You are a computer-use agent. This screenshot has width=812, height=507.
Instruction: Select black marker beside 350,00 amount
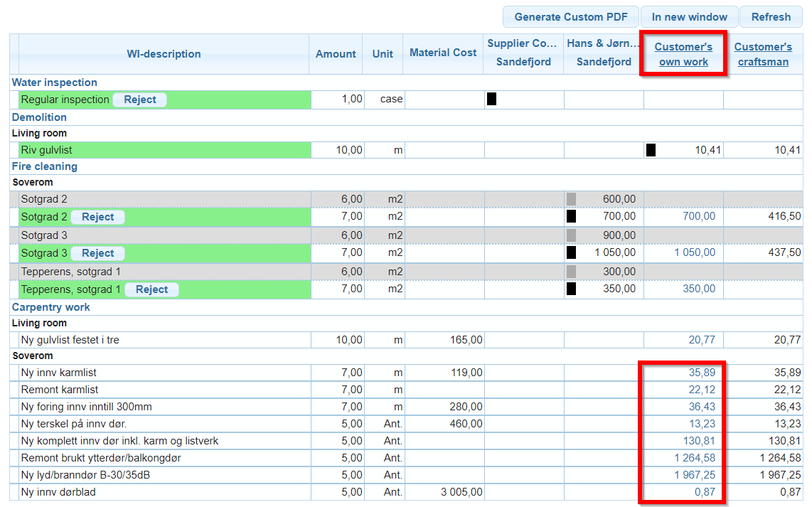571,289
